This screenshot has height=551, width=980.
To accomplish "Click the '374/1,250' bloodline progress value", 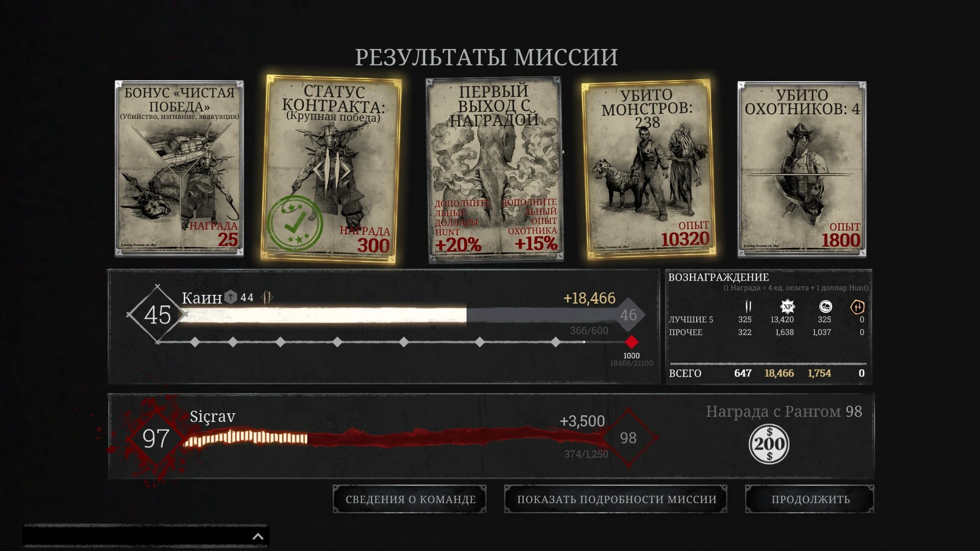I will 586,454.
